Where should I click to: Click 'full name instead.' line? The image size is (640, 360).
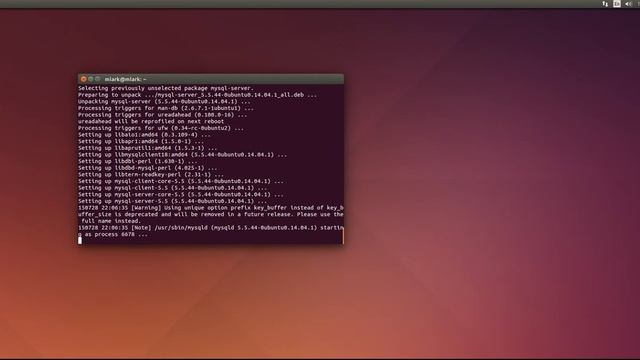coord(111,221)
